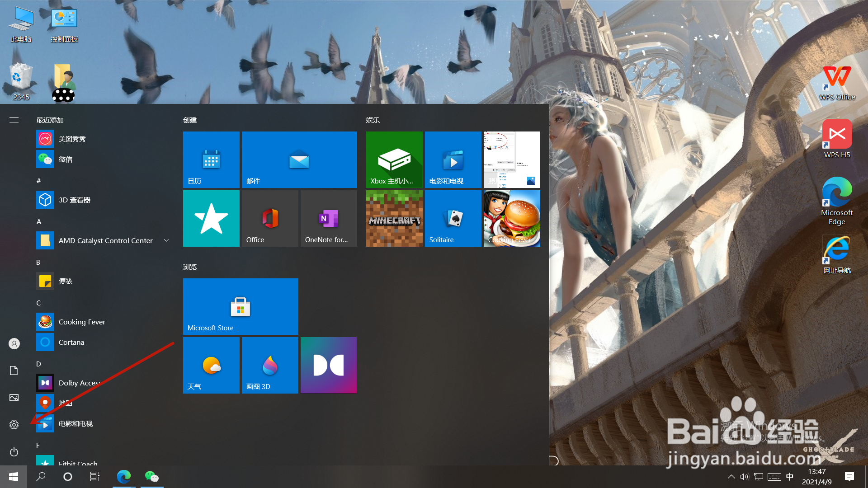Select 控制面板 desktop icon
The height and width of the screenshot is (488, 868).
pos(64,25)
